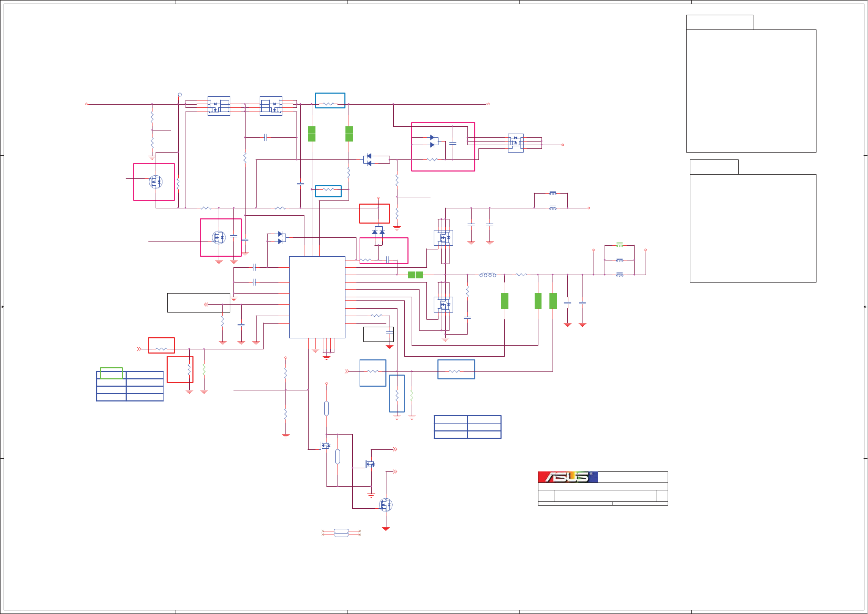Viewport: 868px width, 614px height.
Task: Click the empty red-outlined box above the diode pair
Action: (374, 214)
